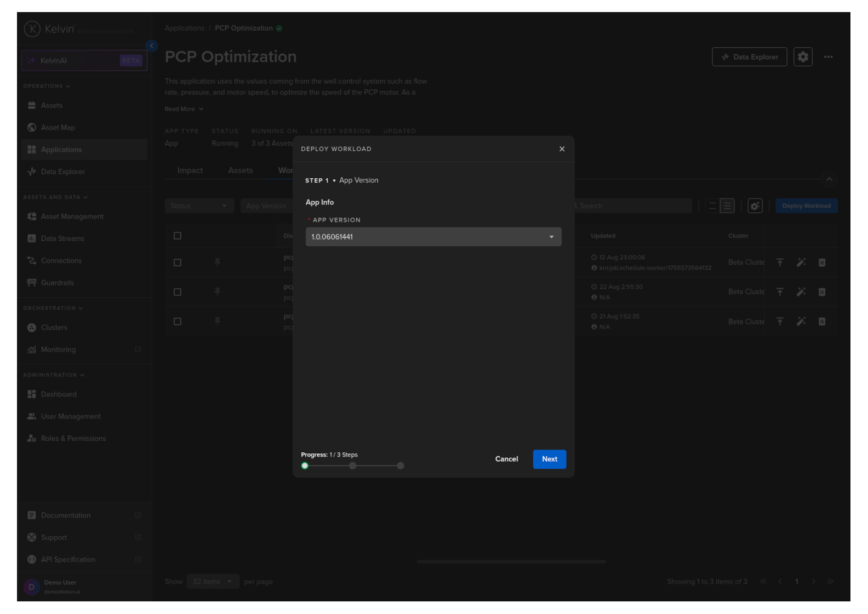Switch to the detailed list view icon

point(727,206)
